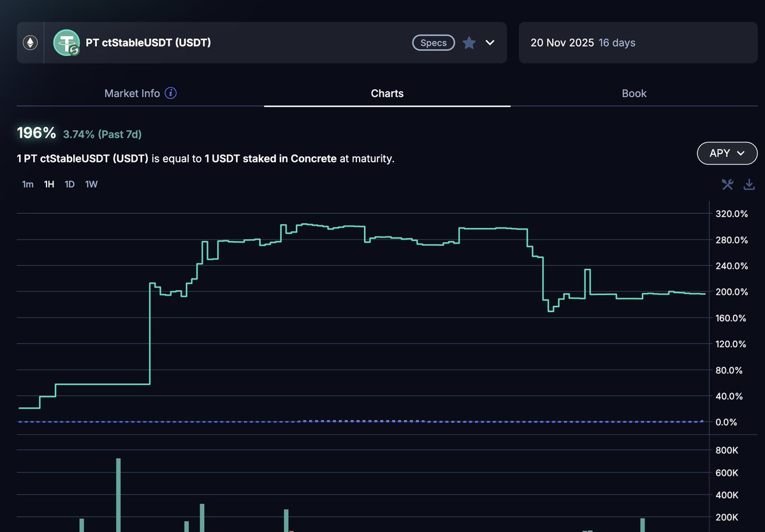This screenshot has height=532, width=765.
Task: Click the Ethereum network icon
Action: (x=30, y=43)
